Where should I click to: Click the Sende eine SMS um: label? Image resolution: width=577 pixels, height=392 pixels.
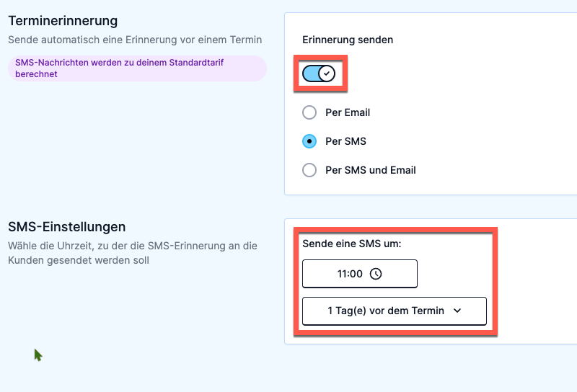[352, 244]
